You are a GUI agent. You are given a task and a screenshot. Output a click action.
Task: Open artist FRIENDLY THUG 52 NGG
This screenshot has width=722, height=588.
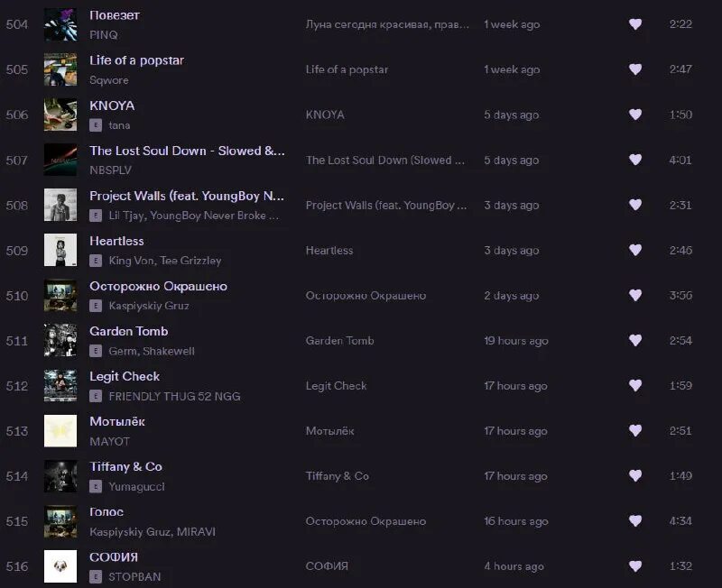(x=174, y=396)
